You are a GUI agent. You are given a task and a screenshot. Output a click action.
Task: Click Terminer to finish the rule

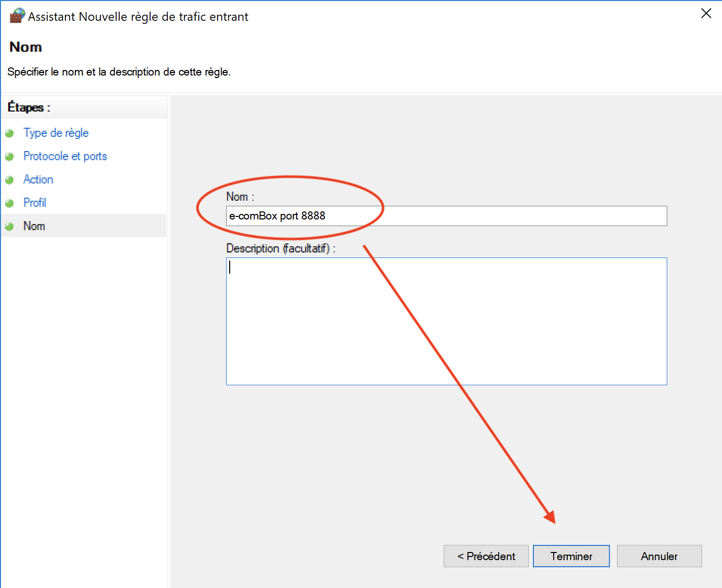coord(571,556)
